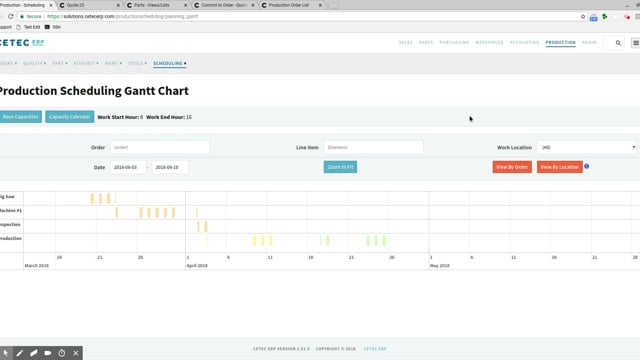Click the timer icon in recording toolbar
Viewport: 640px width, 360px height.
62,353
